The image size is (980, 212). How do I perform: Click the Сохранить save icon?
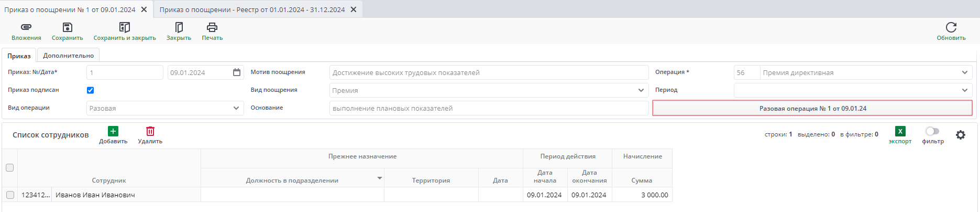pos(67,27)
